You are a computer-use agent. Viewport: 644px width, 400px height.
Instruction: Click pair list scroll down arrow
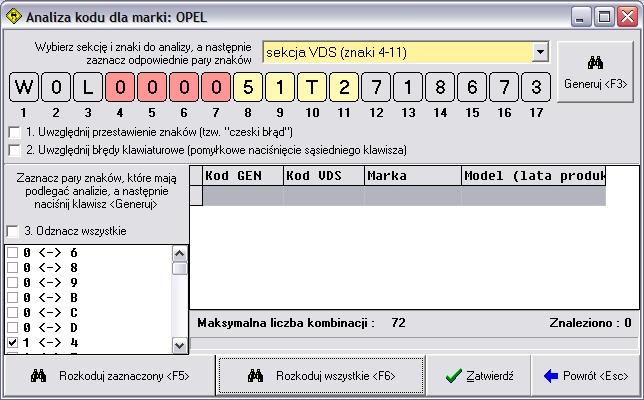pyautogui.click(x=179, y=345)
